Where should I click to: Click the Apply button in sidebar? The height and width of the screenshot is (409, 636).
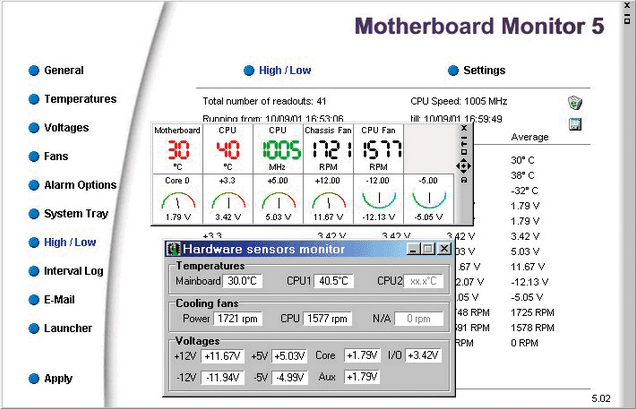(x=51, y=379)
